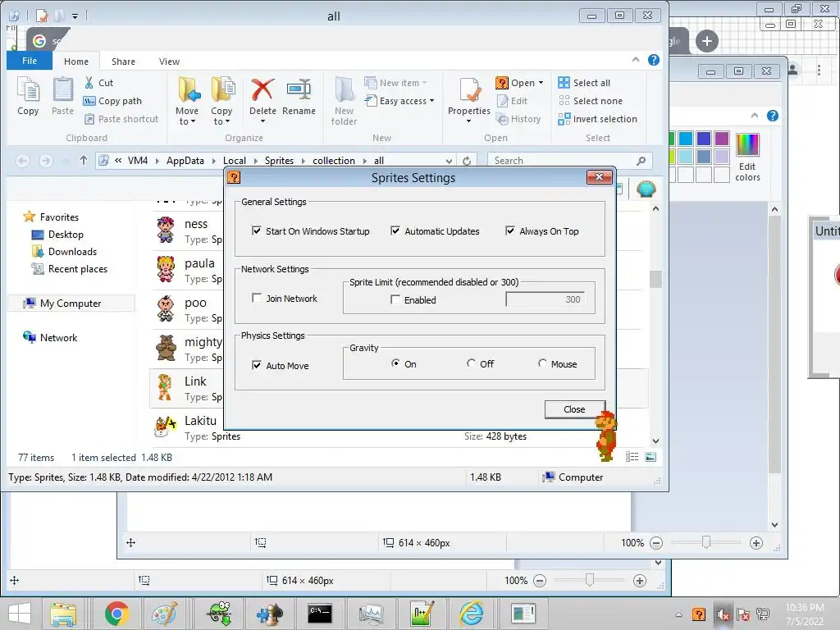Click the Windows Start button
Screen dimensions: 840x630
[20, 614]
